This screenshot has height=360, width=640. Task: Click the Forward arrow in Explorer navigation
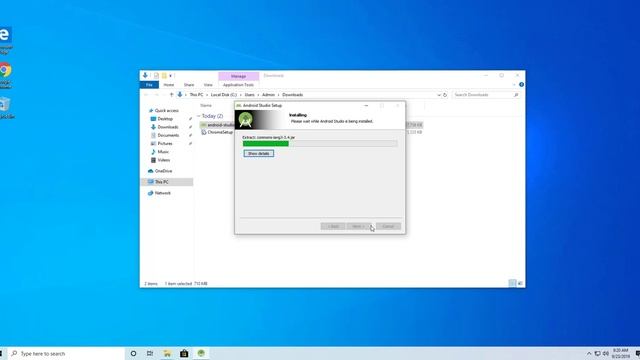pyautogui.click(x=156, y=95)
